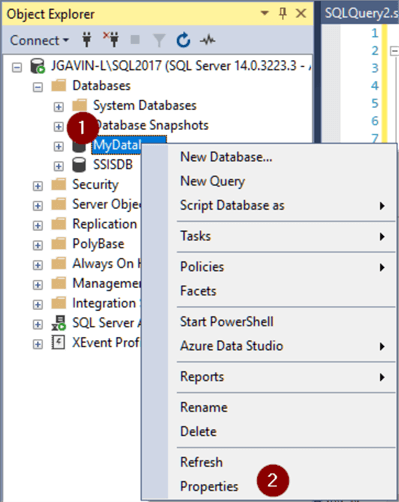Image resolution: width=399 pixels, height=502 pixels.
Task: Click line number 5 in query editor
Action: pyautogui.click(x=375, y=103)
